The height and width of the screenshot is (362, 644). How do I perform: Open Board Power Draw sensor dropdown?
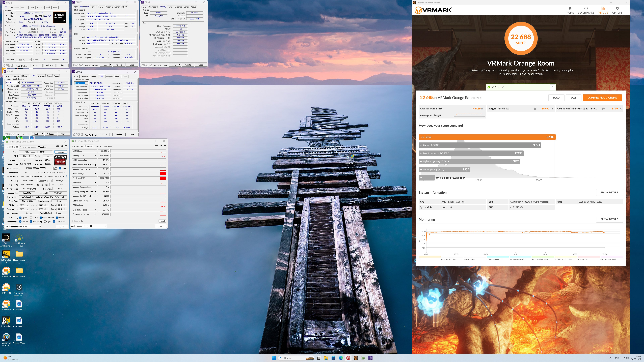95,201
